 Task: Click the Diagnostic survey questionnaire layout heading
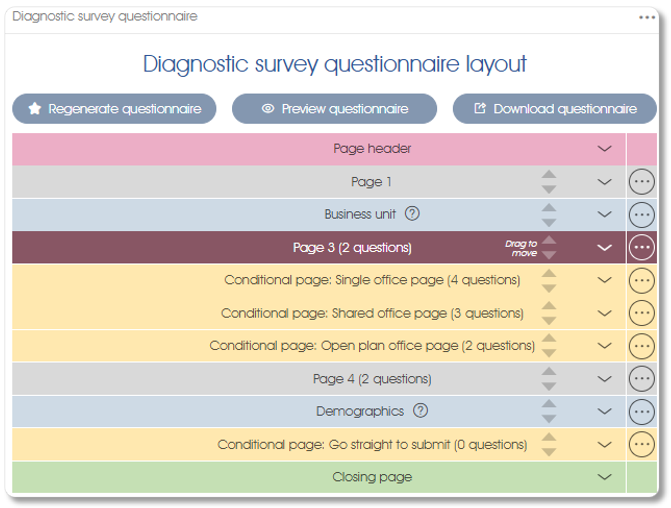pyautogui.click(x=335, y=64)
